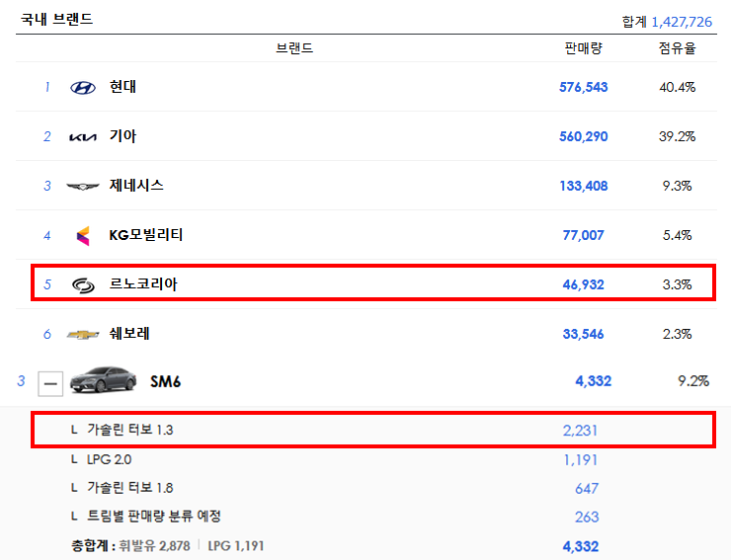Click Genesis market share 9.3%
This screenshot has width=731, height=560.
pyautogui.click(x=677, y=186)
